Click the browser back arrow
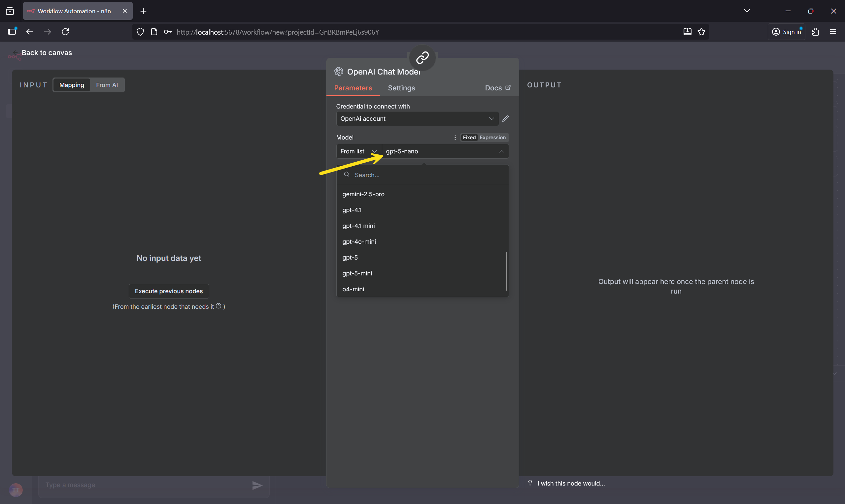The image size is (845, 504). 30,32
